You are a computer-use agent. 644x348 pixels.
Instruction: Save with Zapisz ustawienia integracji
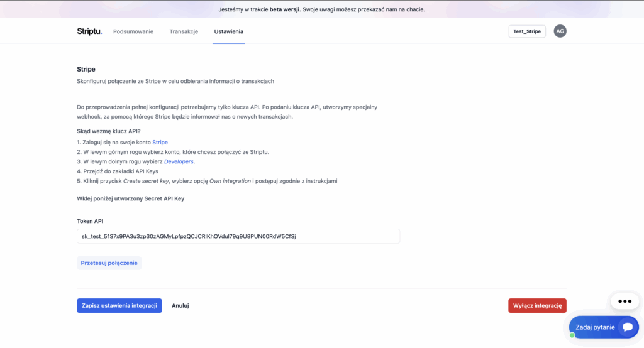[119, 306]
